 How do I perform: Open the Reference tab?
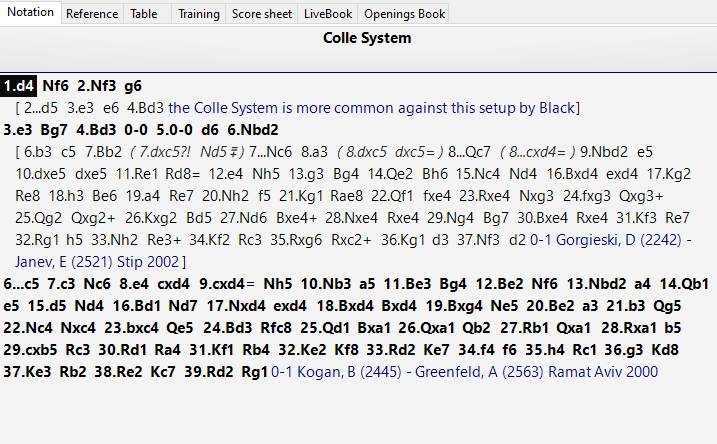(92, 14)
